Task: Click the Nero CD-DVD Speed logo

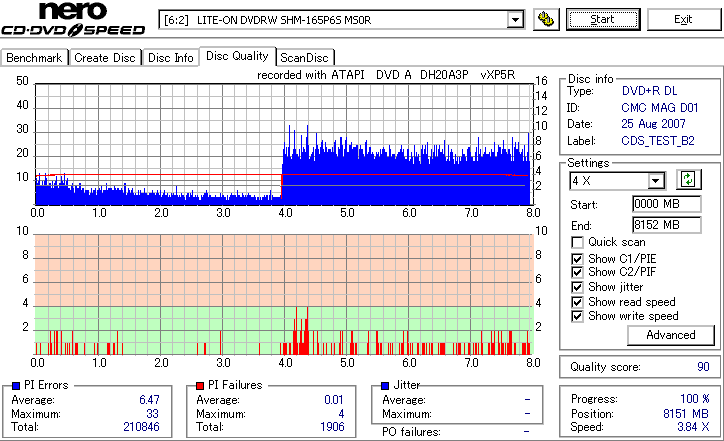Action: (x=73, y=19)
